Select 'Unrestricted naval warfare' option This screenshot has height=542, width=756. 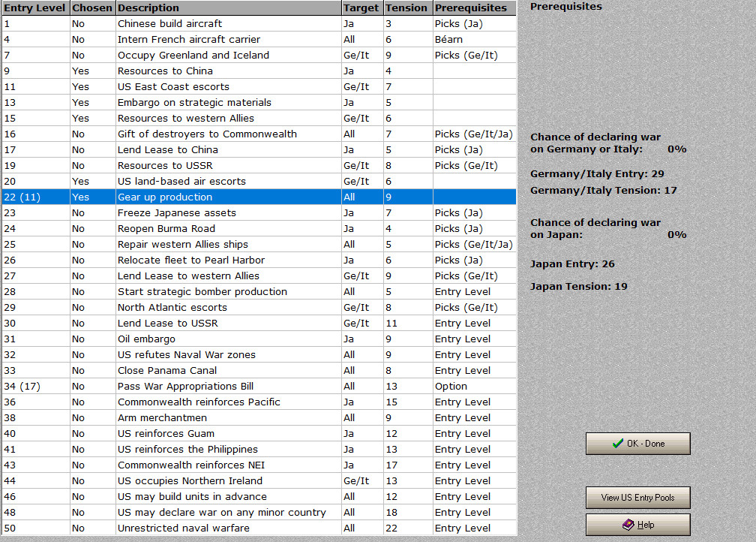259,528
